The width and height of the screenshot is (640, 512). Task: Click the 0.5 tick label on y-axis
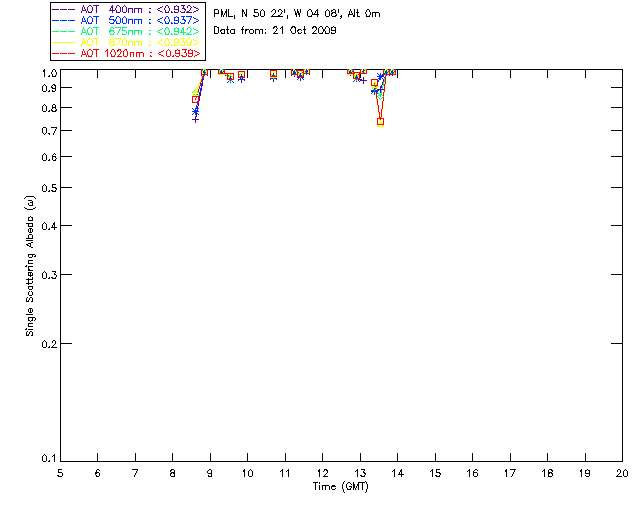click(x=49, y=188)
